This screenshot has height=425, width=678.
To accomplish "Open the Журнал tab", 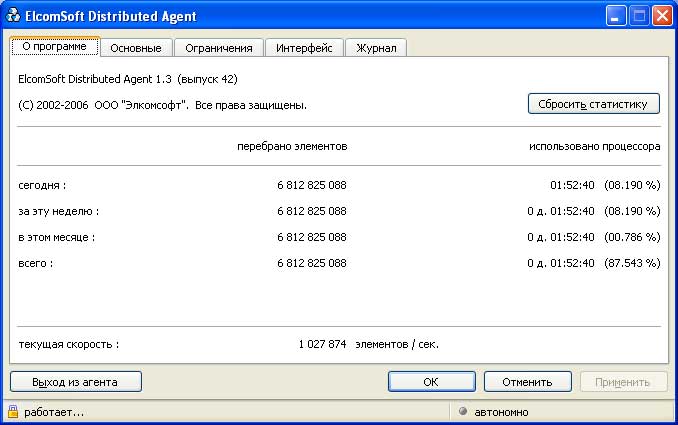I will tap(376, 48).
